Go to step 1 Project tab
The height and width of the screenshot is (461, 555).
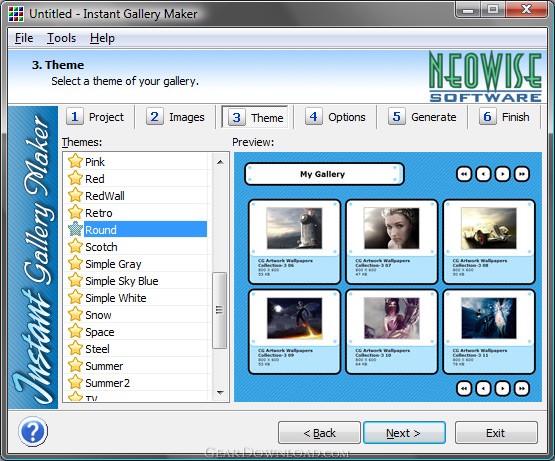(96, 117)
